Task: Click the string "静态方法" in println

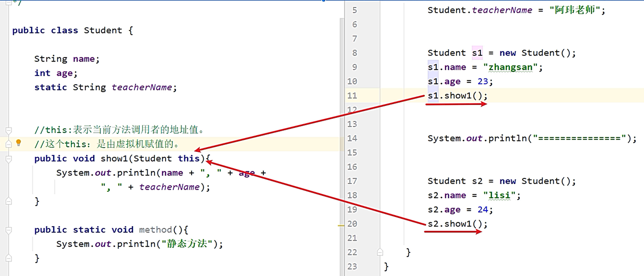Action: 187,244
